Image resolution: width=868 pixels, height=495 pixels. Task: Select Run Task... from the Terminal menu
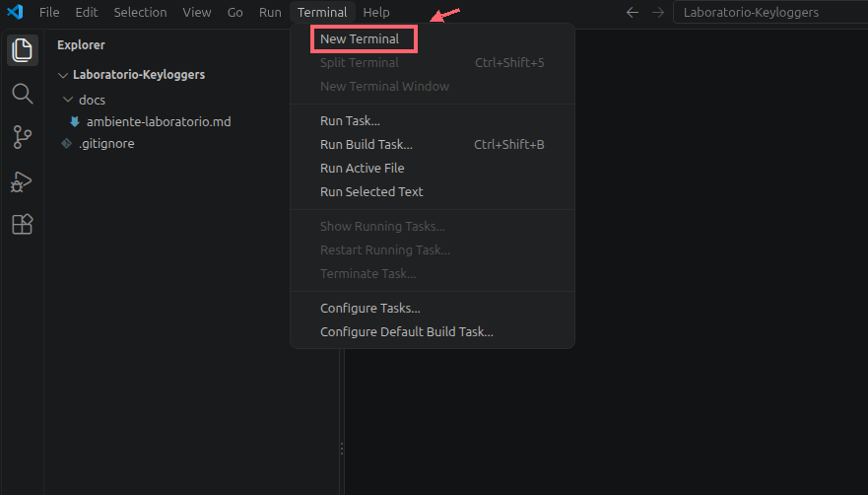coord(433,121)
